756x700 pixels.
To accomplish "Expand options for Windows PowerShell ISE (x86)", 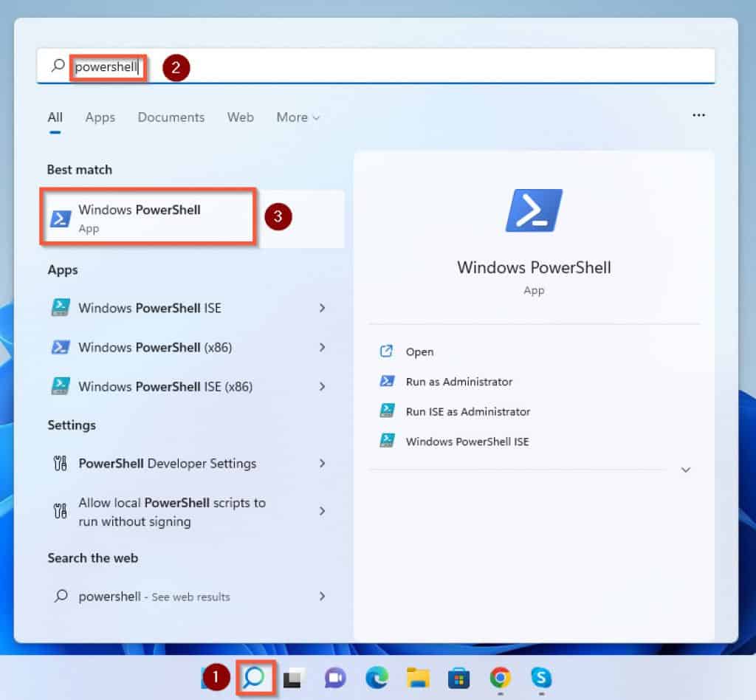I will (x=322, y=386).
